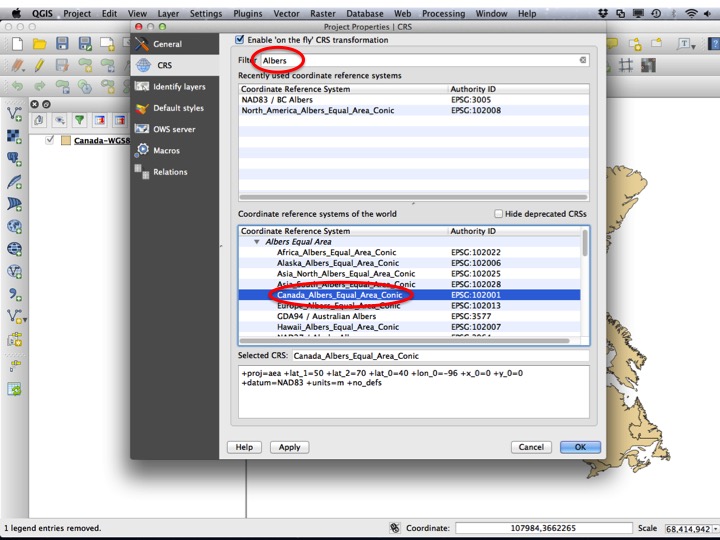This screenshot has height=540, width=720.
Task: Click the Selected CRS field
Action: click(x=441, y=356)
